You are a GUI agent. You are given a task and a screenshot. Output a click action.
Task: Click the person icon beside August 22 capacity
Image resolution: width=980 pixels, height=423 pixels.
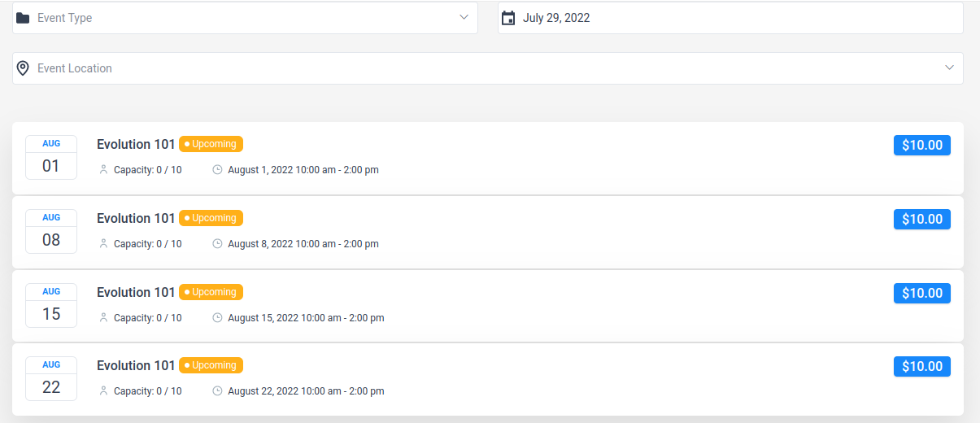[103, 391]
